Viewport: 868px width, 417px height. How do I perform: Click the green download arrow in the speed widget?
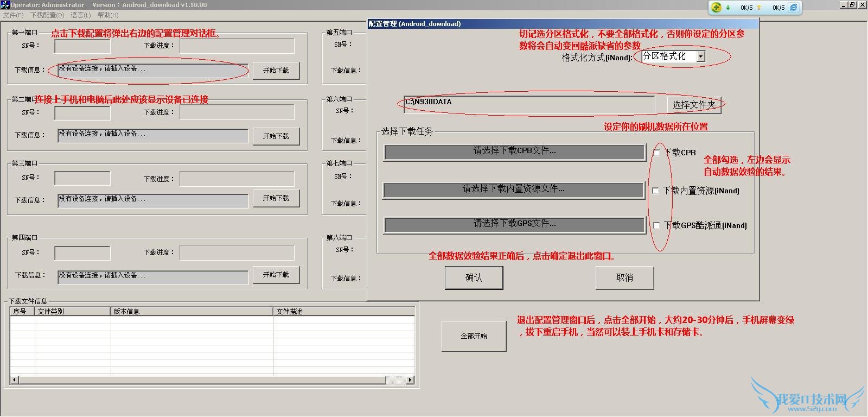728,8
